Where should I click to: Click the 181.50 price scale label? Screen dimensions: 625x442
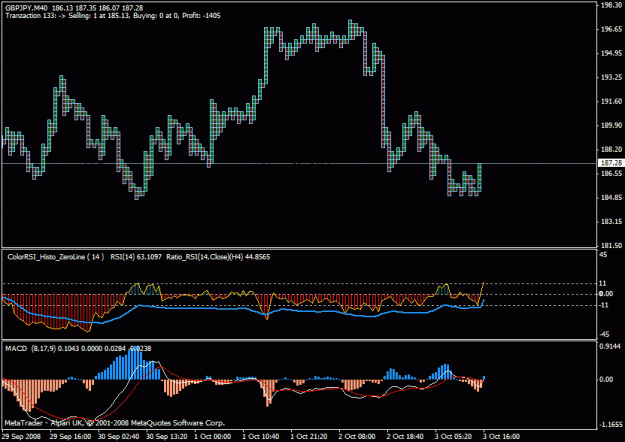click(x=611, y=246)
